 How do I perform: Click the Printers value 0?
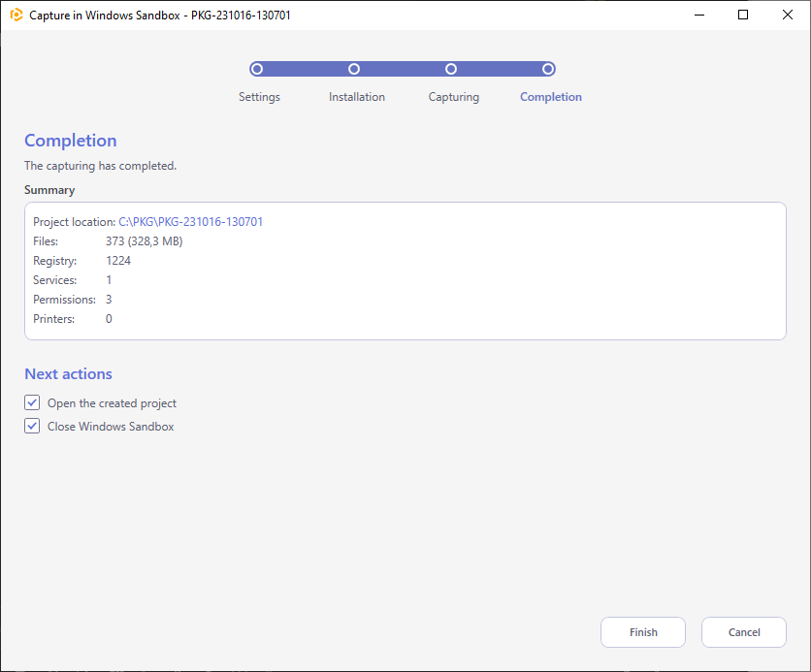click(109, 319)
